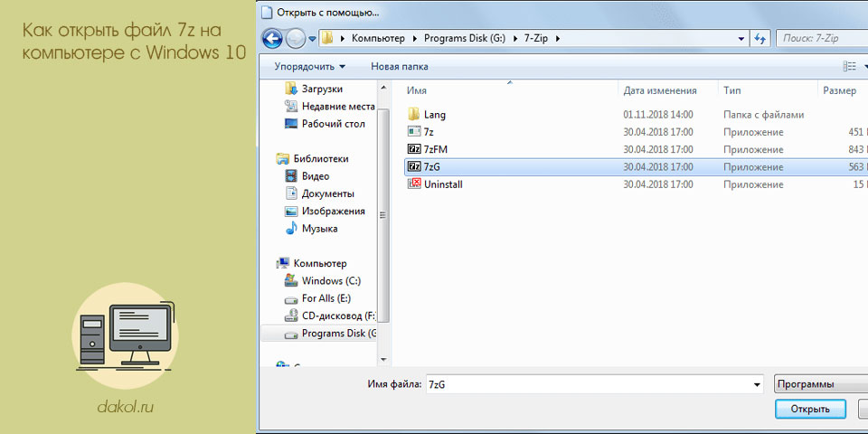Image resolution: width=868 pixels, height=434 pixels.
Task: Select the 7zG application icon
Action: [414, 166]
